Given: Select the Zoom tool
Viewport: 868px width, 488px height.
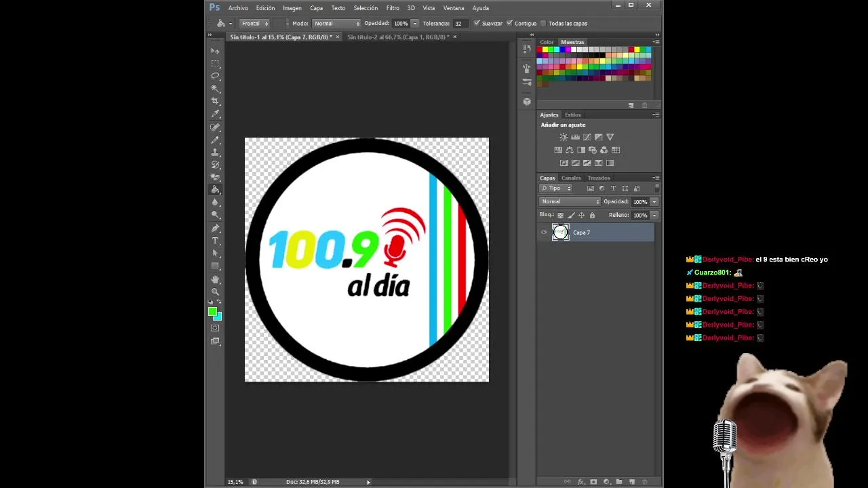Looking at the screenshot, I should [215, 291].
